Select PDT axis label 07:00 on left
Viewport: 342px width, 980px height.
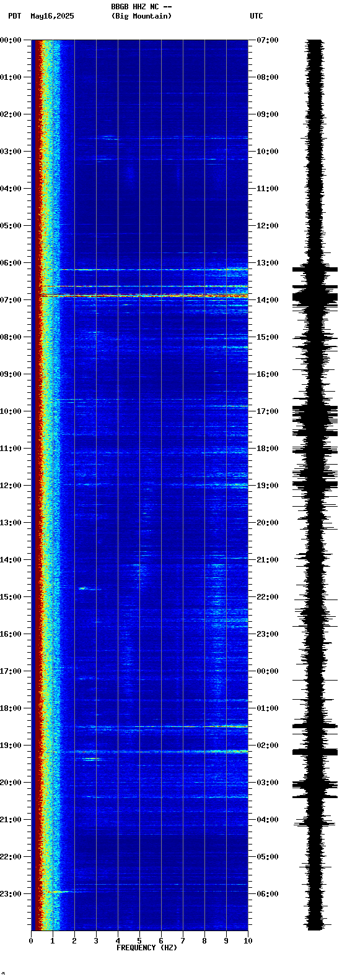11,300
